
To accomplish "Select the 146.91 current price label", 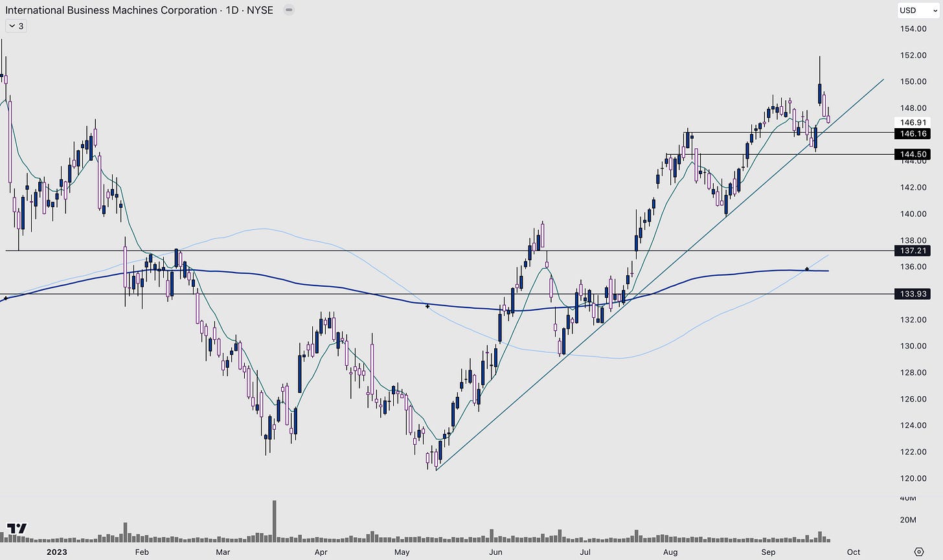I will [x=912, y=122].
